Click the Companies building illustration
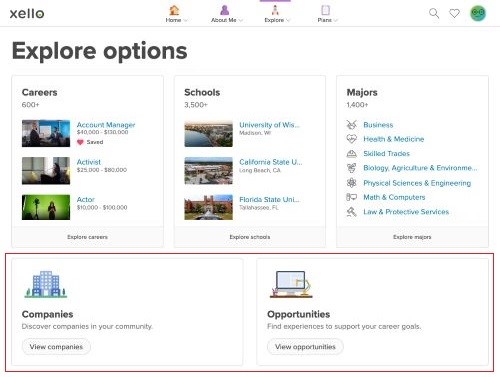 pos(46,284)
